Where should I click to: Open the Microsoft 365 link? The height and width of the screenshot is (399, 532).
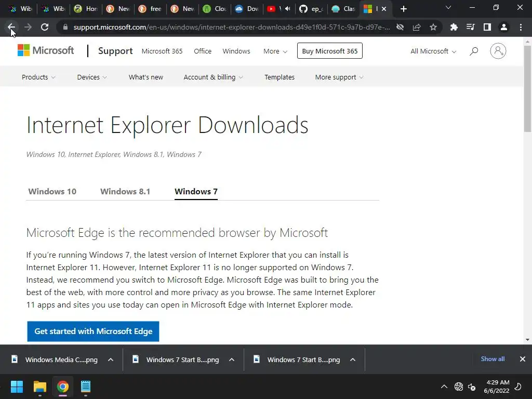click(x=162, y=51)
